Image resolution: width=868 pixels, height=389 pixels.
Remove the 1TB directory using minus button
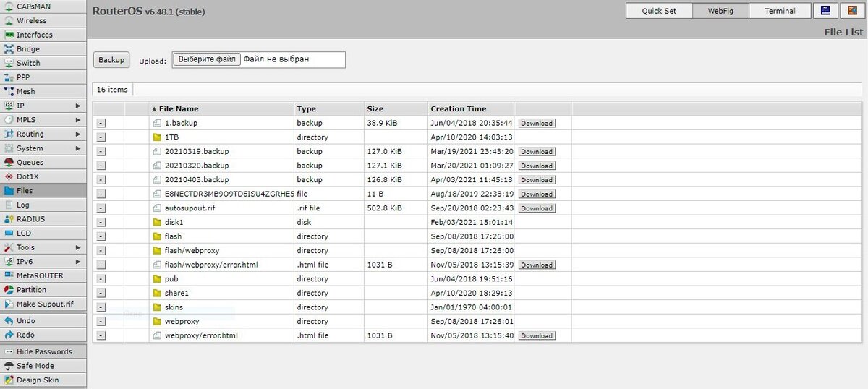[x=101, y=137]
